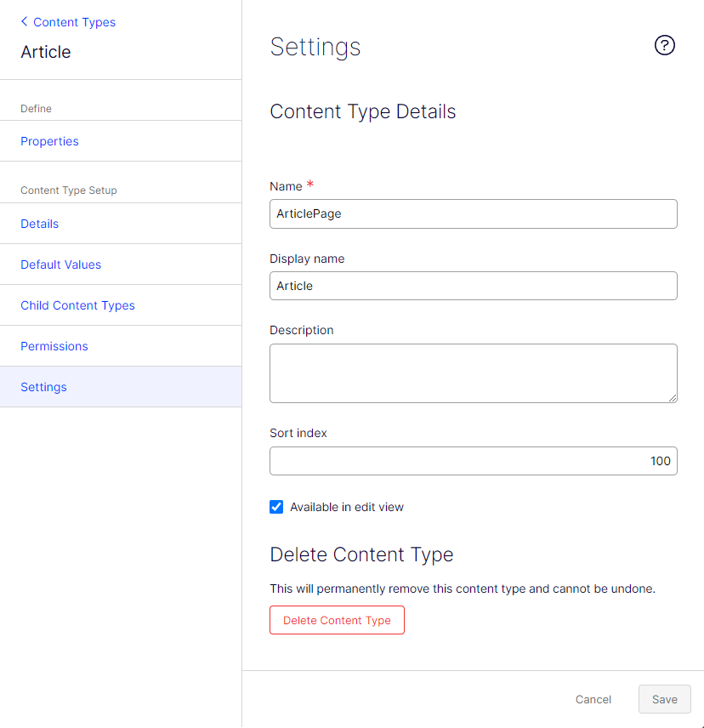
Task: Go back to Content Types link
Action: [74, 22]
